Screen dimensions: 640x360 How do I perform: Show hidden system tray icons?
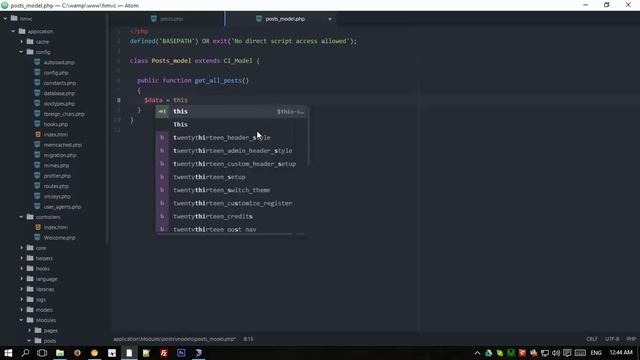[x=477, y=353]
